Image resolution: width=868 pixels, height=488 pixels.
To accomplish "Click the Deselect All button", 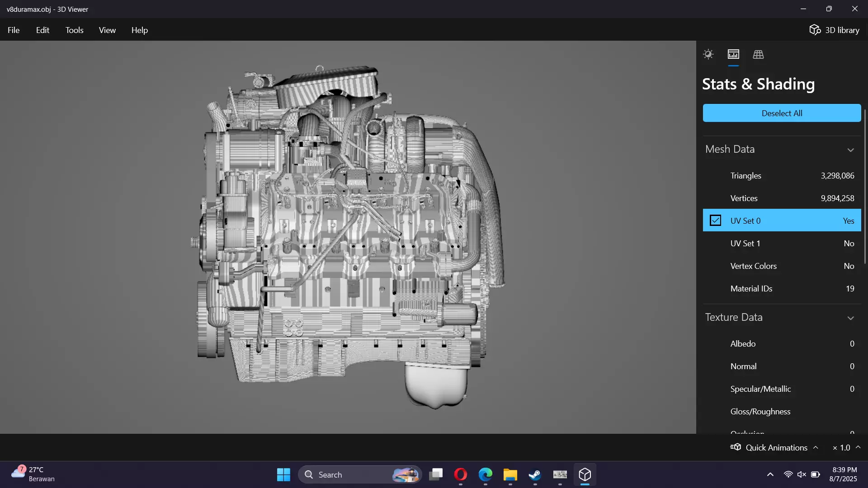I will coord(782,113).
